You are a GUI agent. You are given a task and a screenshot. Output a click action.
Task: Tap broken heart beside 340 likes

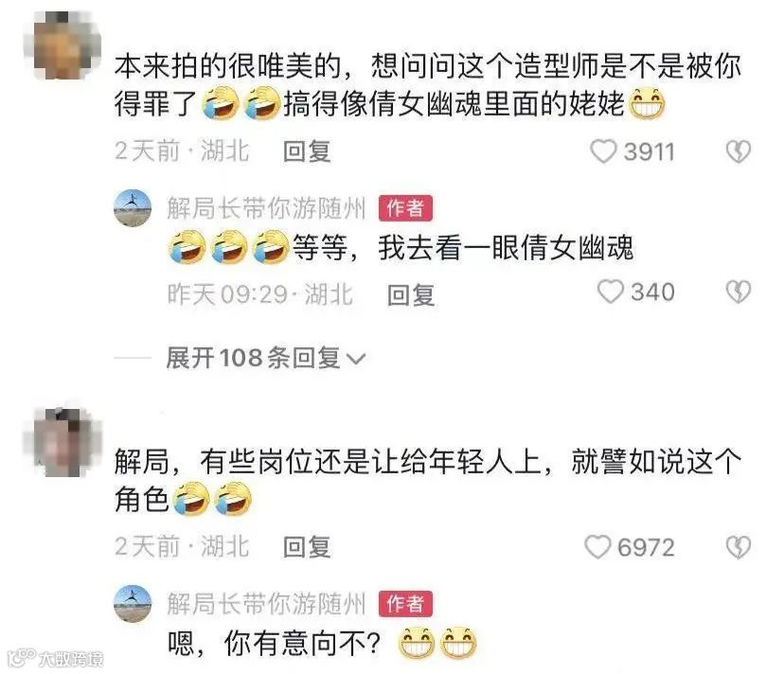(738, 292)
